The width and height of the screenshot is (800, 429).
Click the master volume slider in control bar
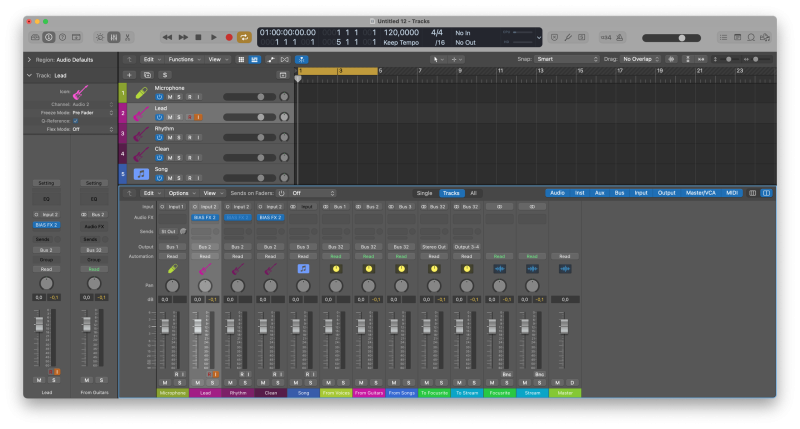coord(684,37)
